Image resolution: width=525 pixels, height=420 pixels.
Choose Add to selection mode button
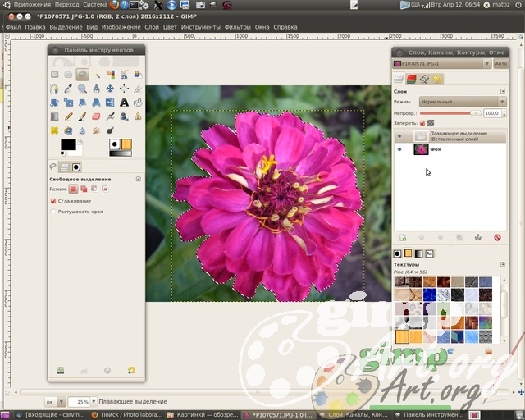84,189
